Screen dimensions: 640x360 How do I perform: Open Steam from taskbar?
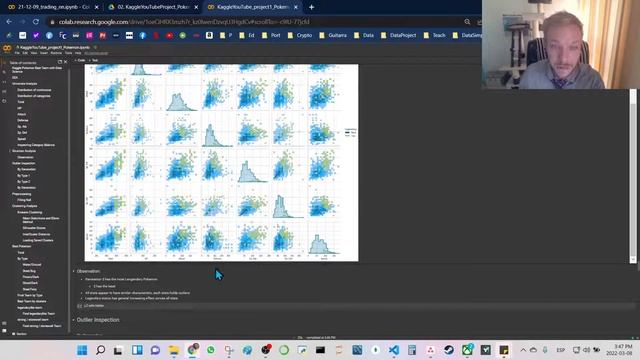(x=449, y=350)
